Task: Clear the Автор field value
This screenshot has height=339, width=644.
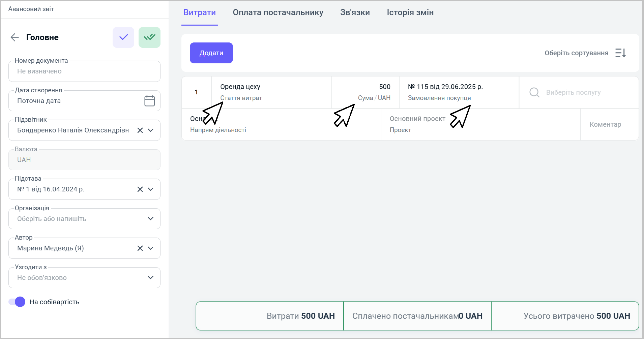Action: pos(140,248)
